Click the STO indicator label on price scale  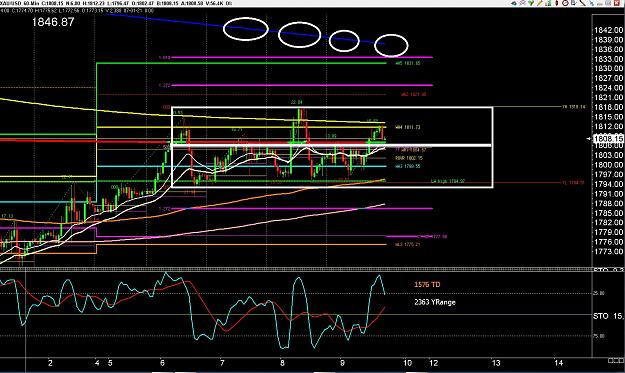tap(601, 316)
